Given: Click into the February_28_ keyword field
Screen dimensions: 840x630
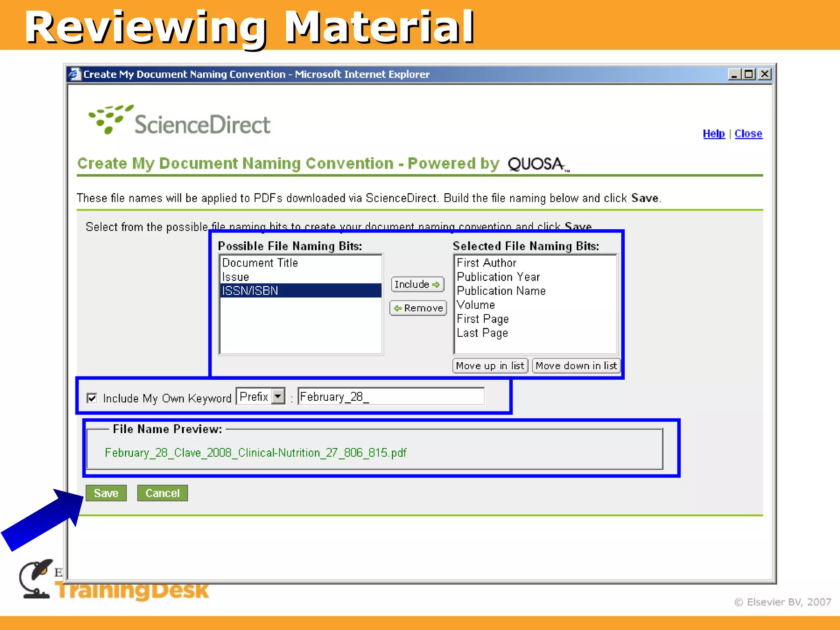Looking at the screenshot, I should 390,397.
